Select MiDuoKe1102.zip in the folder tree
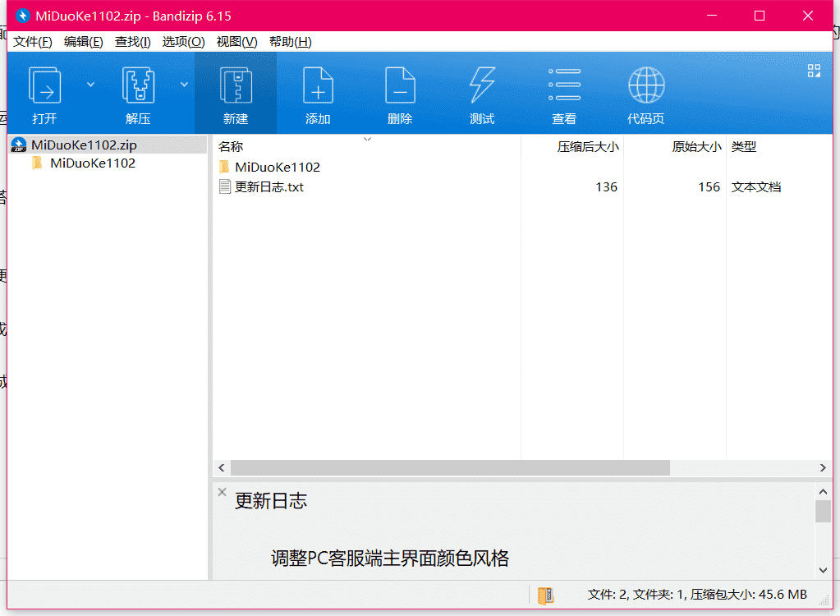 (84, 145)
